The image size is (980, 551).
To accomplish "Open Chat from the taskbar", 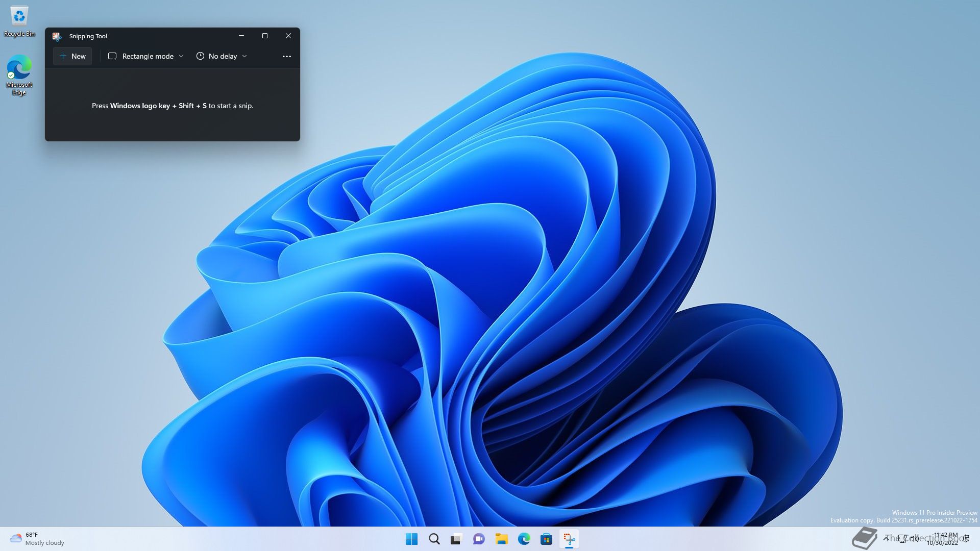I will (479, 539).
